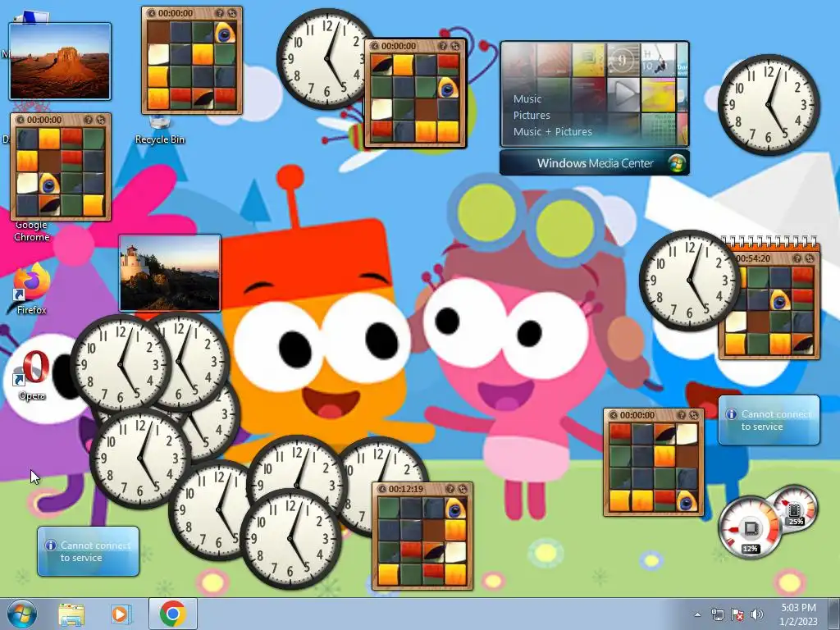Viewport: 840px width, 630px height.
Task: Click the help icon on 00:54:20 puzzle
Action: pos(797,258)
